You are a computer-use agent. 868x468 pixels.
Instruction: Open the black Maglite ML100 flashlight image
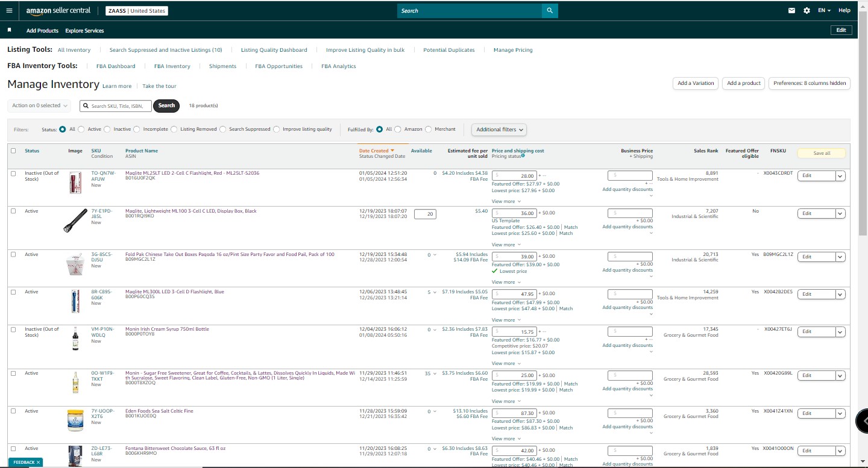tap(75, 220)
